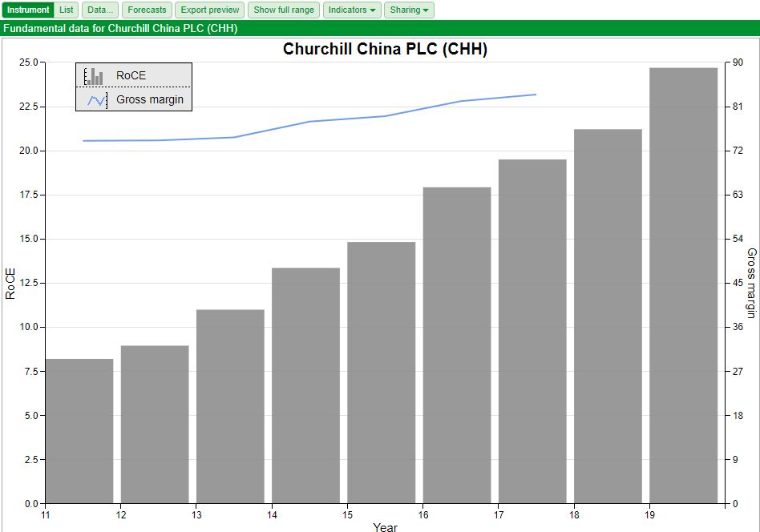The height and width of the screenshot is (532, 760).
Task: Expand the Indicators dropdown menu
Action: 352,10
